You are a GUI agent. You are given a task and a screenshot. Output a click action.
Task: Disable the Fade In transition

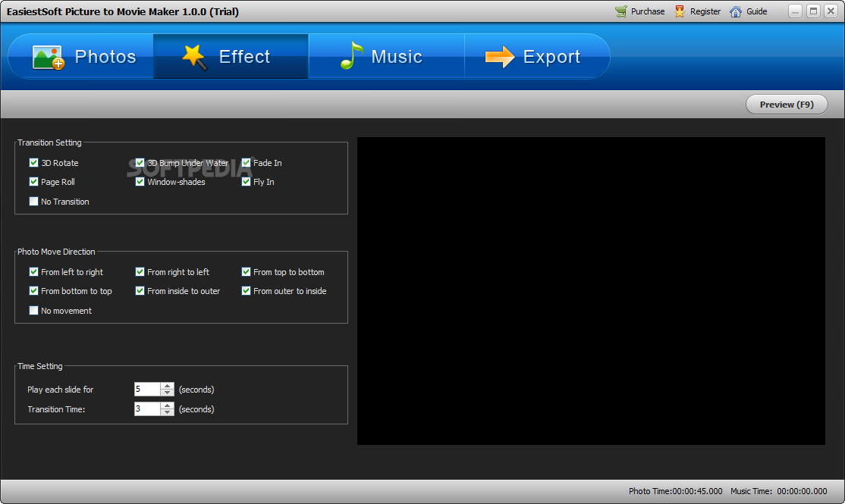coord(247,163)
